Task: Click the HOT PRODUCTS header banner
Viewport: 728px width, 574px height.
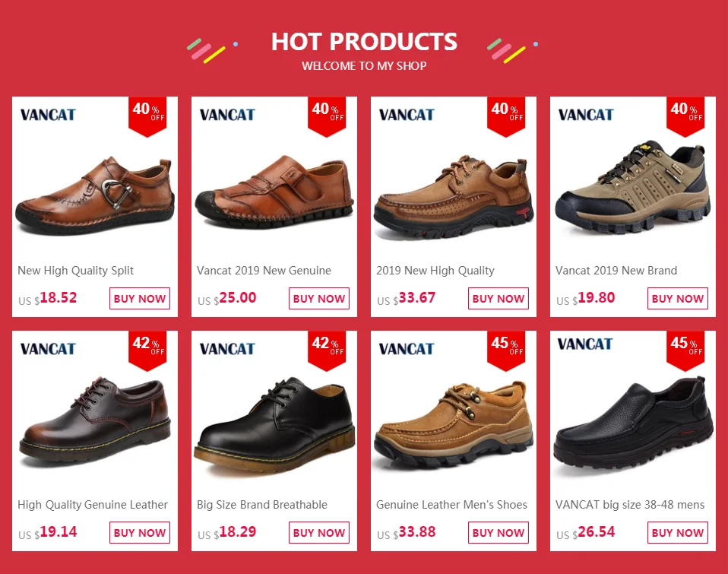Action: [x=364, y=50]
